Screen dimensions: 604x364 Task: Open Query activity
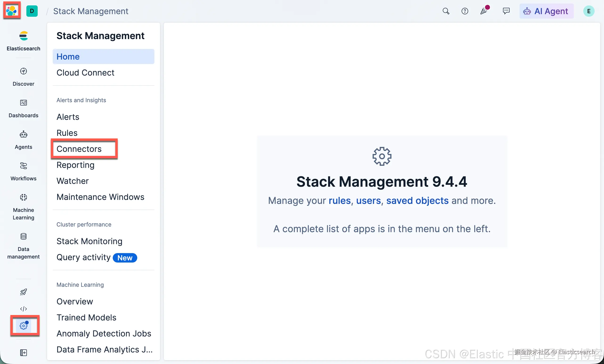coord(84,257)
